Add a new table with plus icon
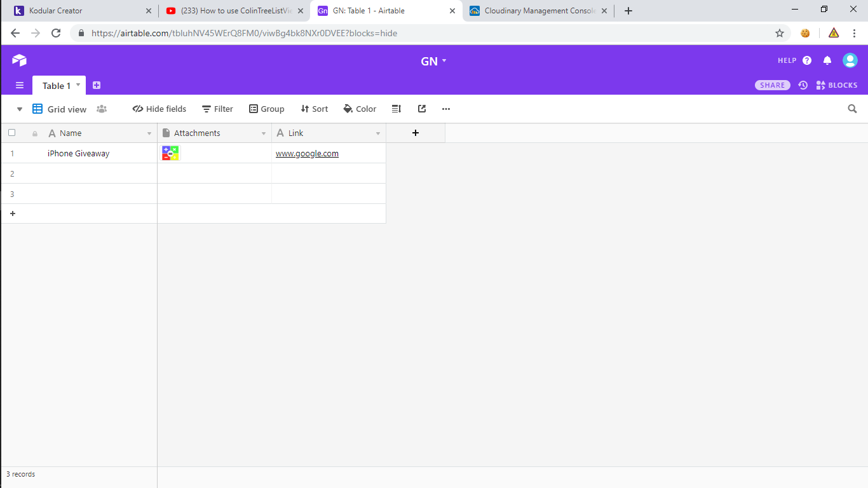This screenshot has width=868, height=488. click(x=97, y=85)
